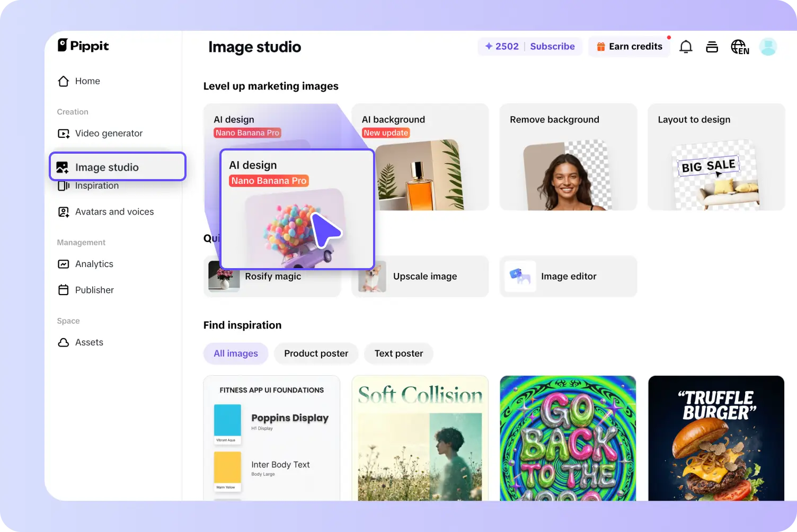Open the Remove background tool

[568, 157]
